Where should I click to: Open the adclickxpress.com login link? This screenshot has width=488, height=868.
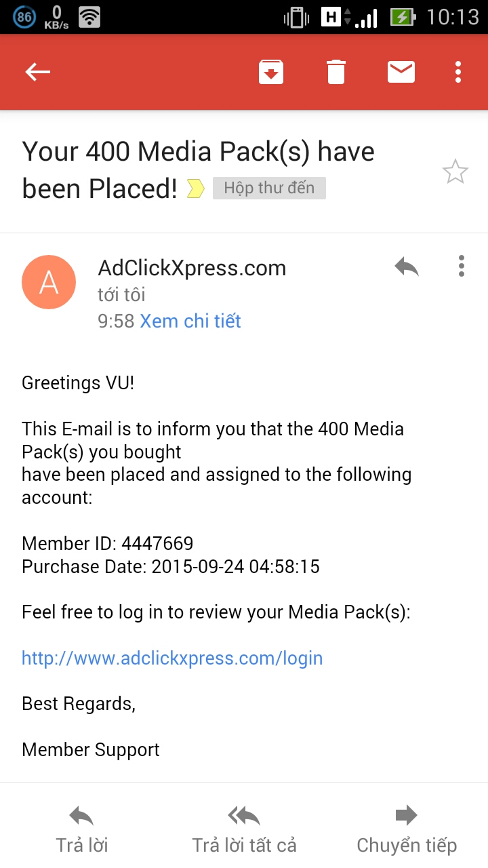(172, 658)
